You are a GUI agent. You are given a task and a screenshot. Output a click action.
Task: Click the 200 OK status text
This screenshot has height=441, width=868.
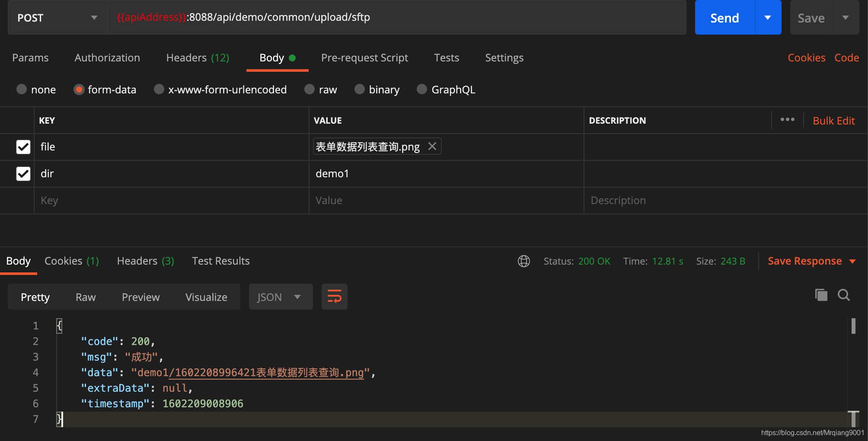coord(594,261)
